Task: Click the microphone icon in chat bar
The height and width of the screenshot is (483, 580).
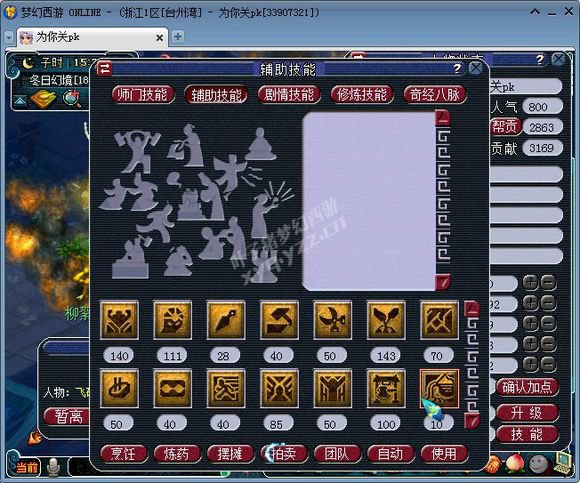Action: [x=54, y=467]
